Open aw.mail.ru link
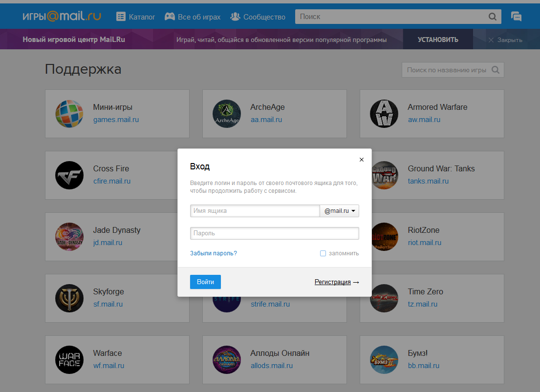 click(424, 120)
